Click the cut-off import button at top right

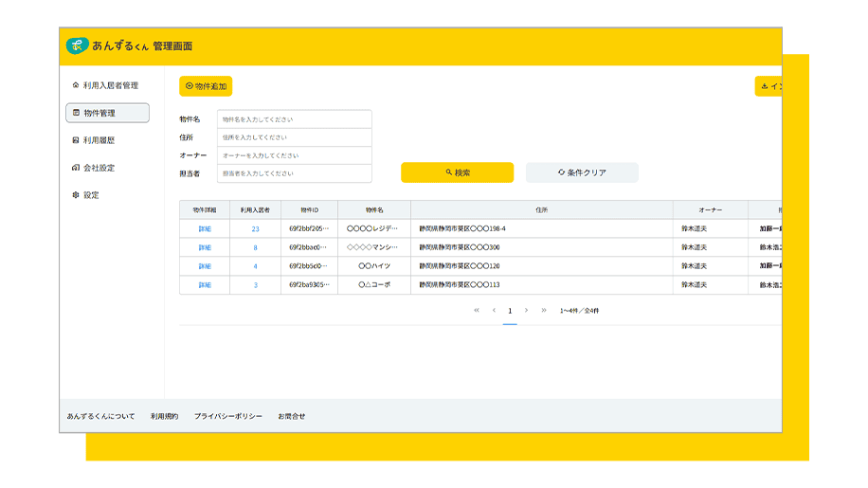pos(769,86)
